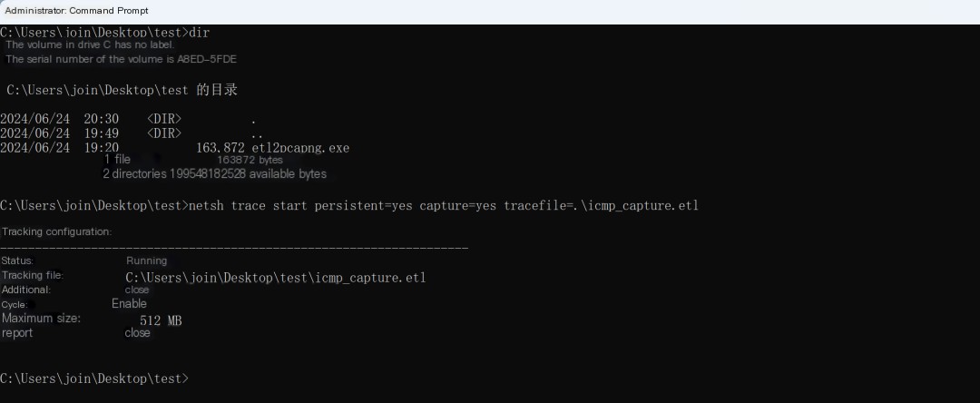The image size is (980, 403).
Task: Select the persistent=yes argument
Action: (x=363, y=205)
